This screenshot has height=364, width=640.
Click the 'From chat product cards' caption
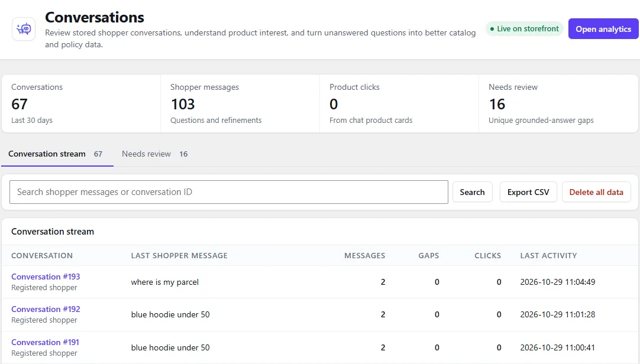pyautogui.click(x=371, y=120)
